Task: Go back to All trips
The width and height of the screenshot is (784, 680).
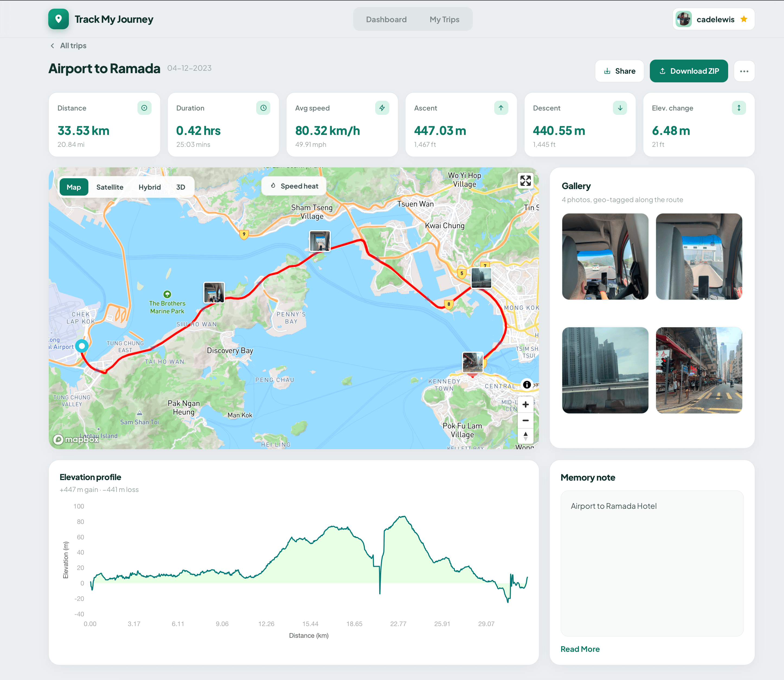Action: coord(68,46)
